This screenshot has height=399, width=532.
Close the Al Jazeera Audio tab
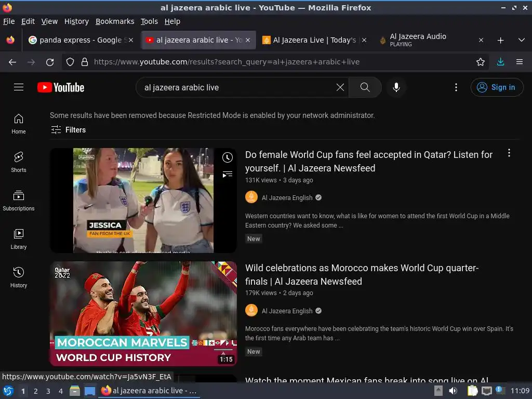(481, 40)
